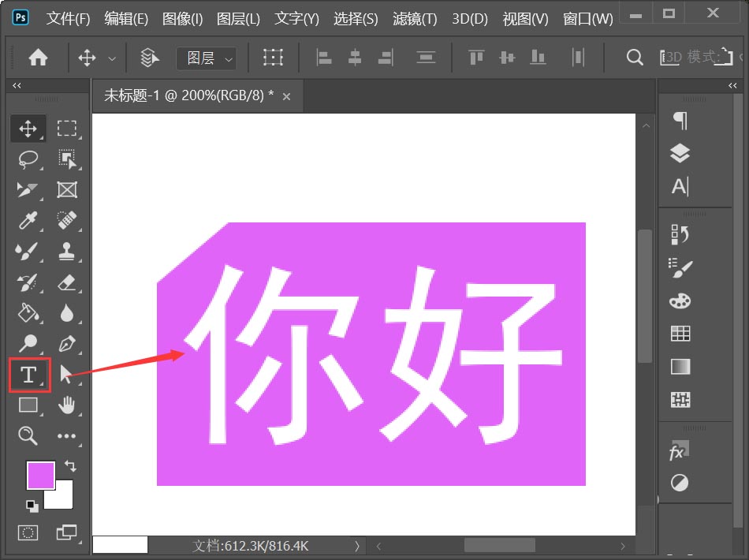Open the Character panel

point(679,187)
